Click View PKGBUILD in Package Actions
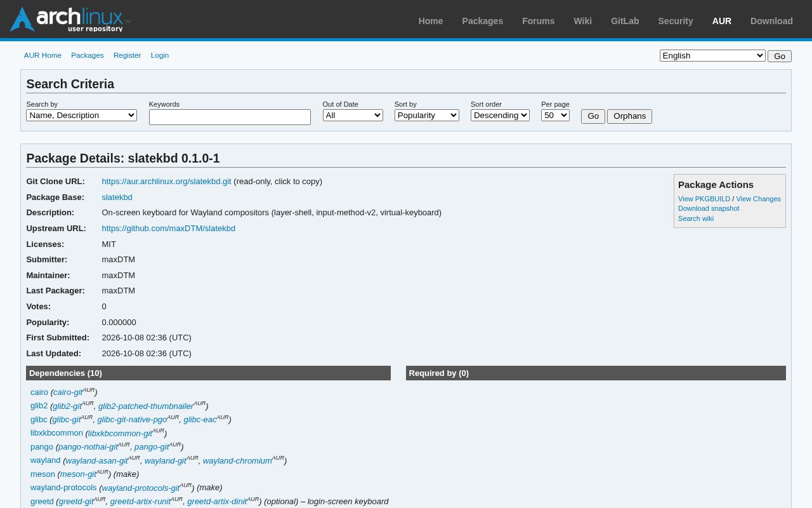The height and width of the screenshot is (508, 812). click(704, 199)
